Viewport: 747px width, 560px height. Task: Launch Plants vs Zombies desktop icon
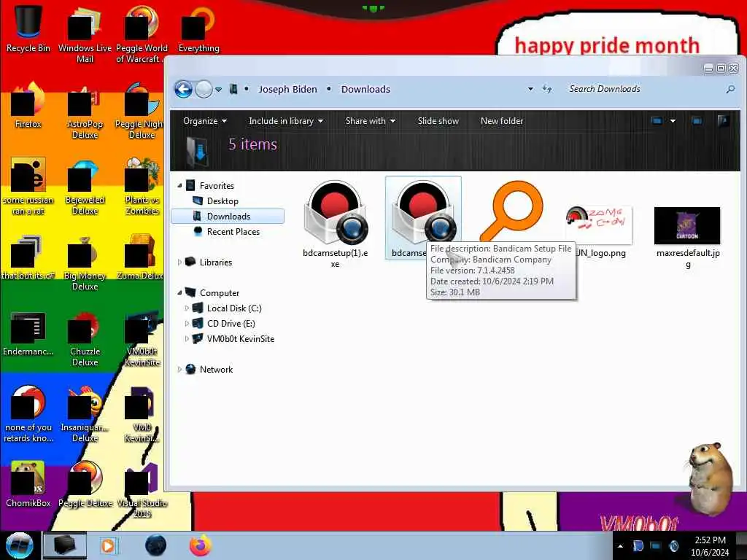(142, 187)
